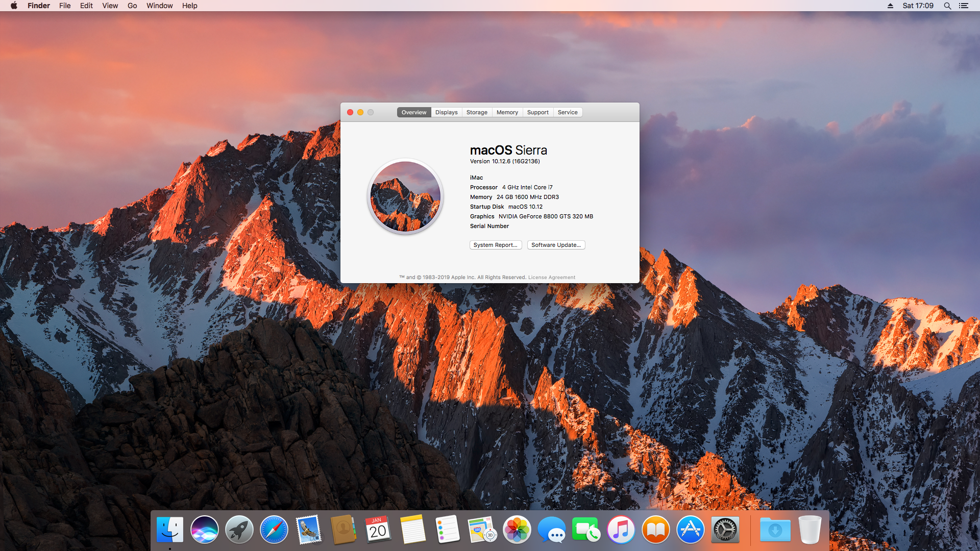Click the Software Update button

pos(556,245)
